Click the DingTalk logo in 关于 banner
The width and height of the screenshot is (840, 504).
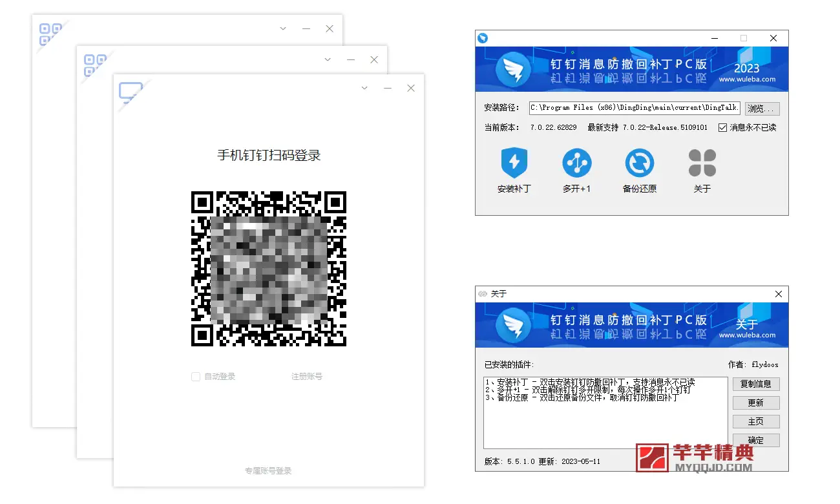(514, 325)
